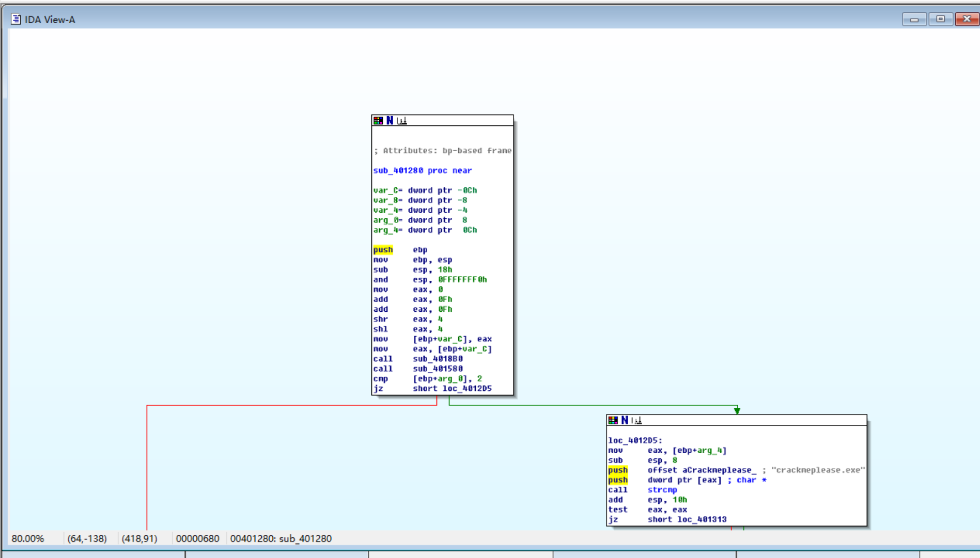Close the IDA View-A window
The image size is (980, 558).
(x=967, y=19)
